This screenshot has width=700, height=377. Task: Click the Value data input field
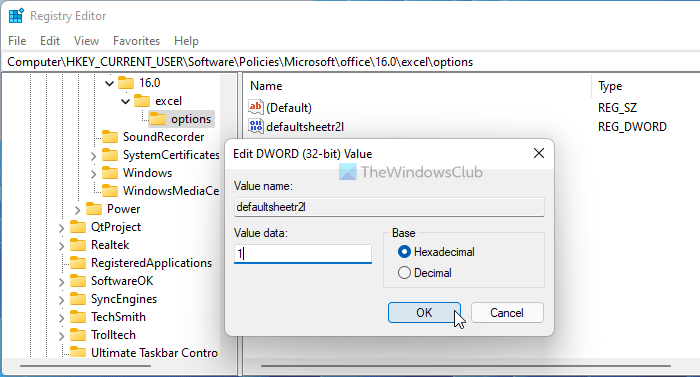point(303,254)
